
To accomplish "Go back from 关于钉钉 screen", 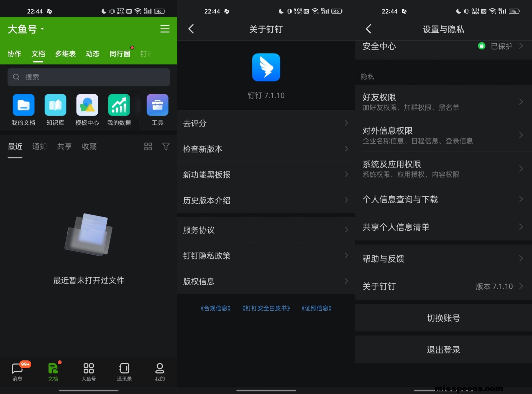I will click(191, 29).
